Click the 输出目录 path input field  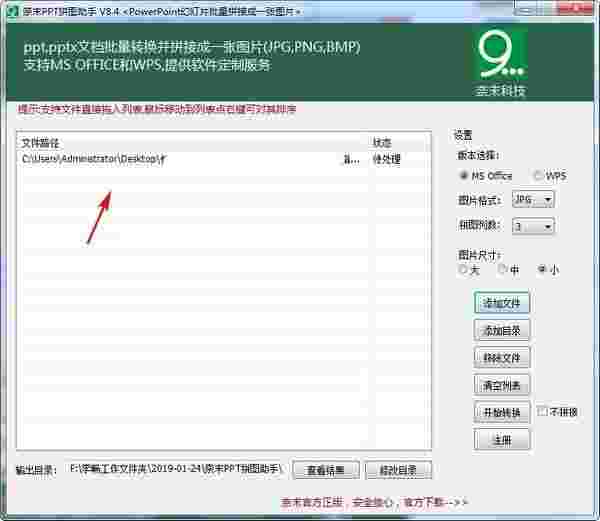click(x=176, y=469)
